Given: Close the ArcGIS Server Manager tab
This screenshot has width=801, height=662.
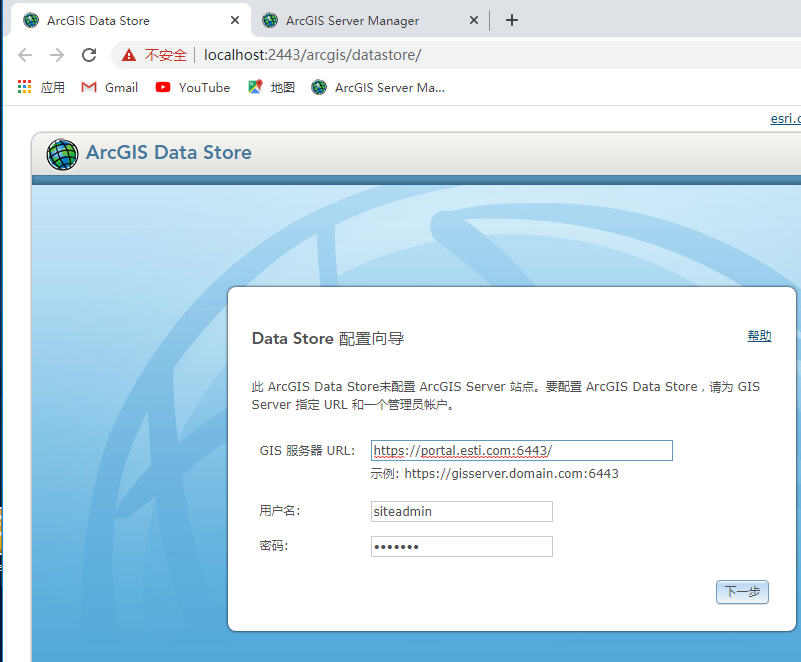Looking at the screenshot, I should pos(474,20).
